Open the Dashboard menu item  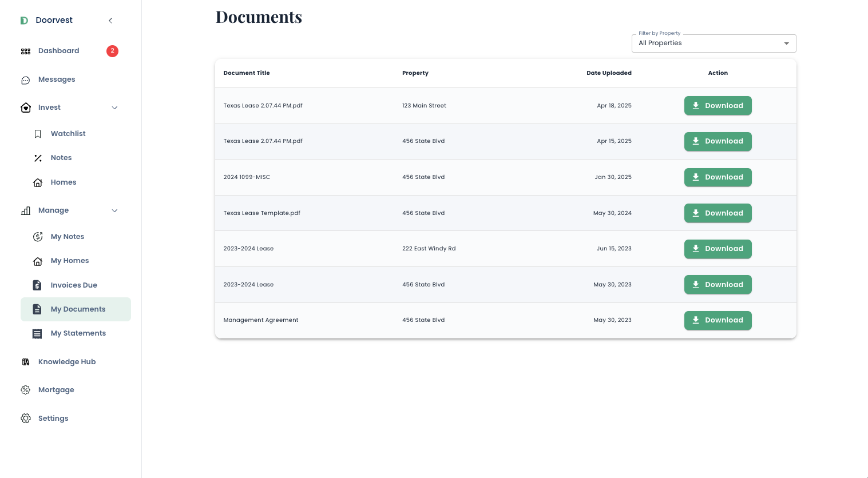(58, 51)
